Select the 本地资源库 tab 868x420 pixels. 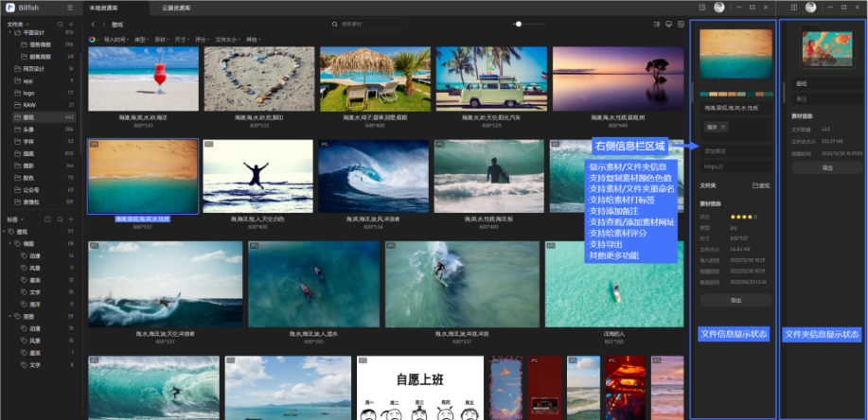(x=106, y=8)
